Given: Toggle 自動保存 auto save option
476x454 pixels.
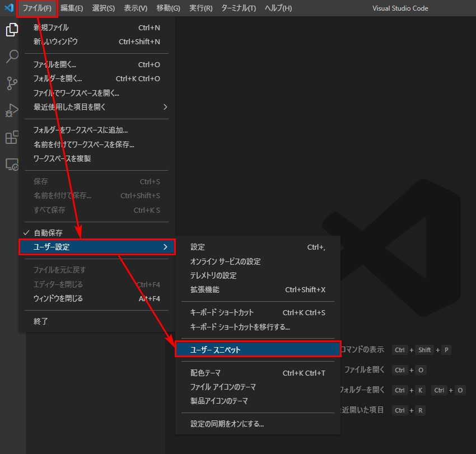Looking at the screenshot, I should point(96,233).
